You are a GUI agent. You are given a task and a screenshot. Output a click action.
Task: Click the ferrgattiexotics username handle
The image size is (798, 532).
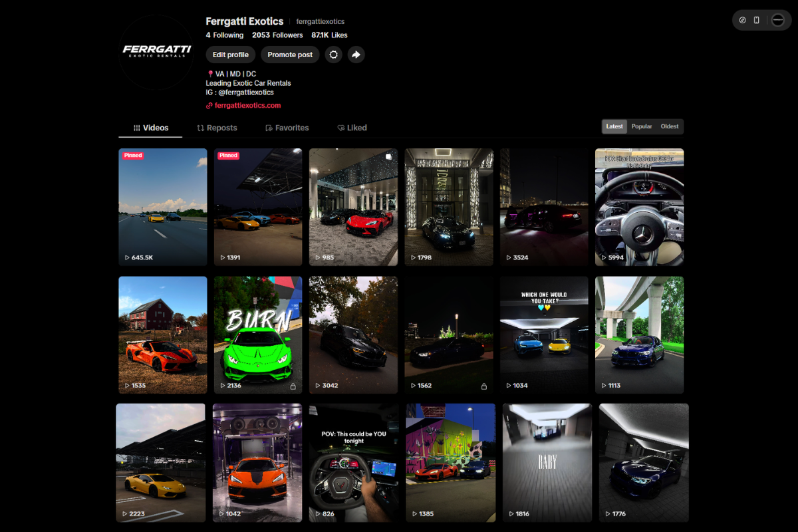pyautogui.click(x=321, y=22)
